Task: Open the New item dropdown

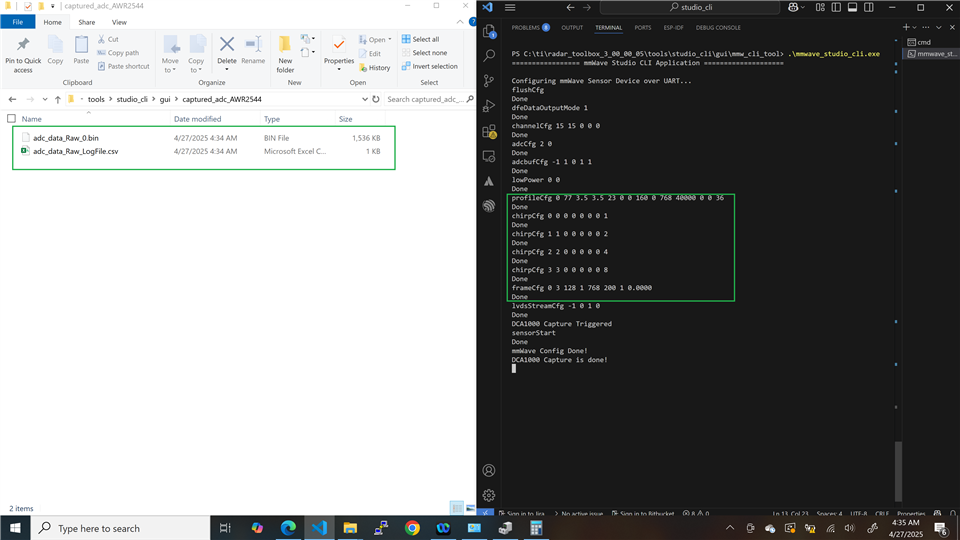Action: pos(308,39)
